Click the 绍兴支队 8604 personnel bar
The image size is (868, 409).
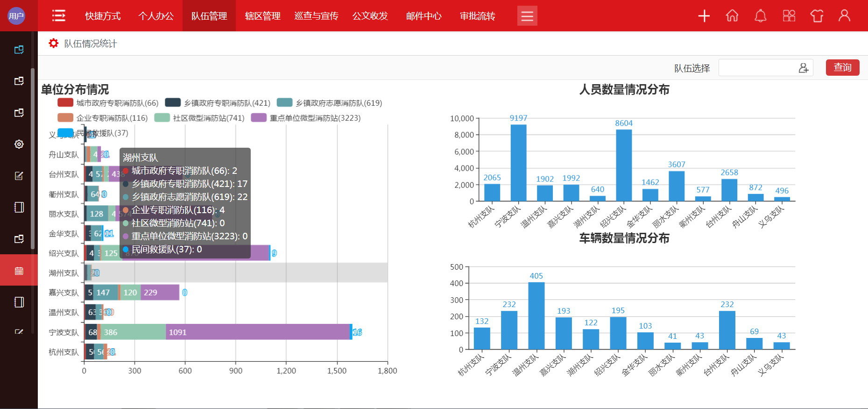[624, 165]
